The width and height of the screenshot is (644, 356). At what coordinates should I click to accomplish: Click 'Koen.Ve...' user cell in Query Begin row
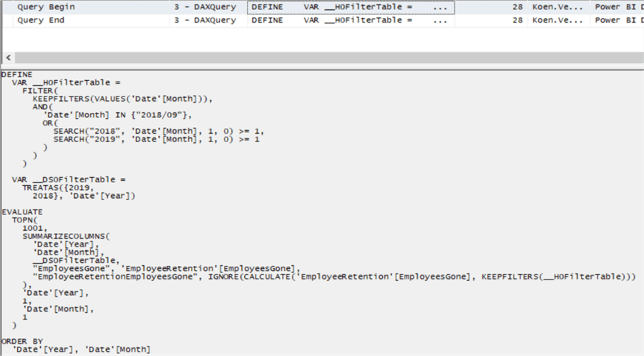point(557,7)
